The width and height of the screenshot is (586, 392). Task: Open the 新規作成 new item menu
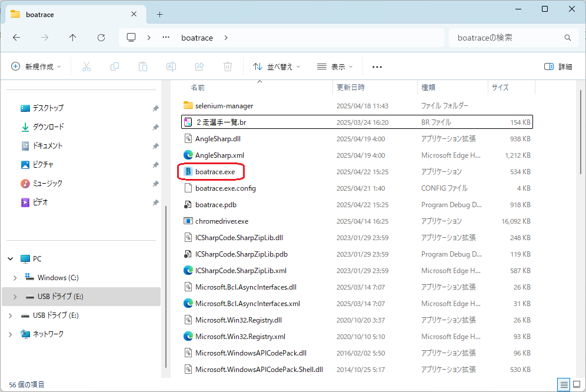point(36,67)
